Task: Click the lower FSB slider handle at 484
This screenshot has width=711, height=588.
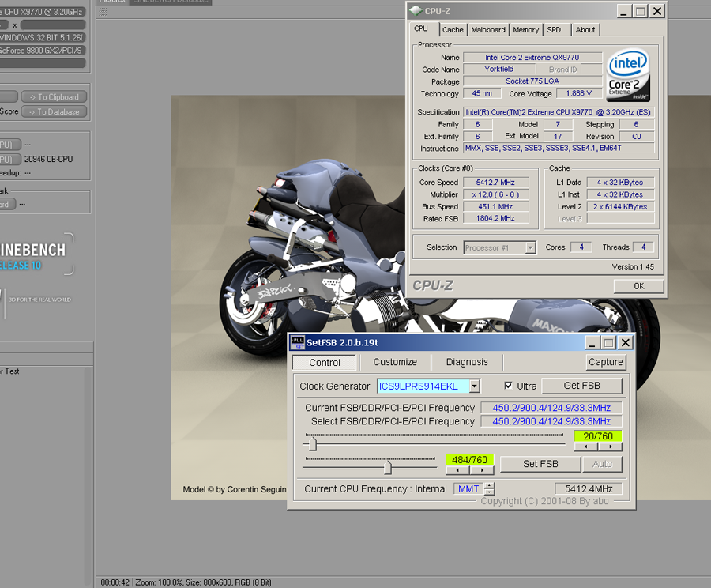Action: (388, 467)
